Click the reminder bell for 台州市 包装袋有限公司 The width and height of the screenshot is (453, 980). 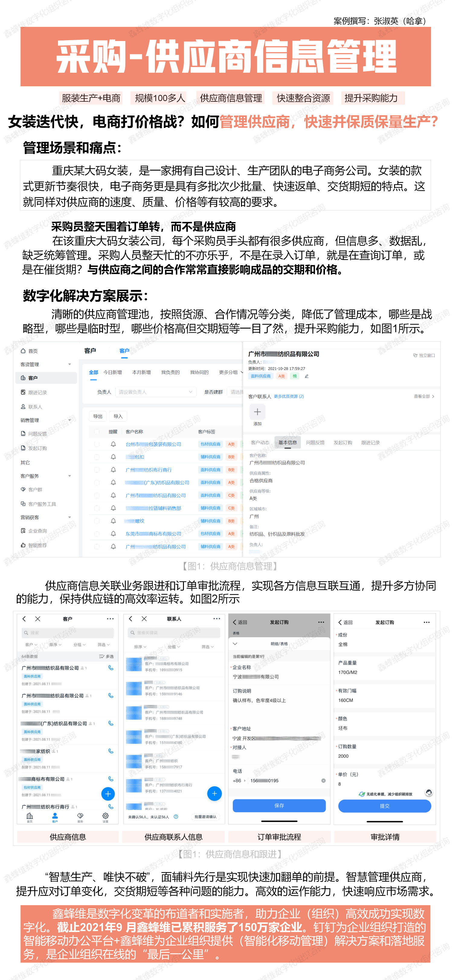click(x=113, y=444)
